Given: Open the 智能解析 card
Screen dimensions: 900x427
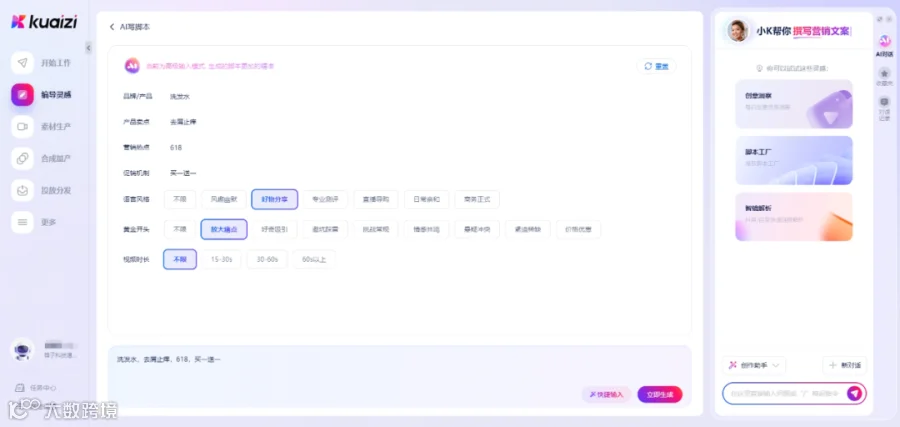Looking at the screenshot, I should click(x=794, y=217).
